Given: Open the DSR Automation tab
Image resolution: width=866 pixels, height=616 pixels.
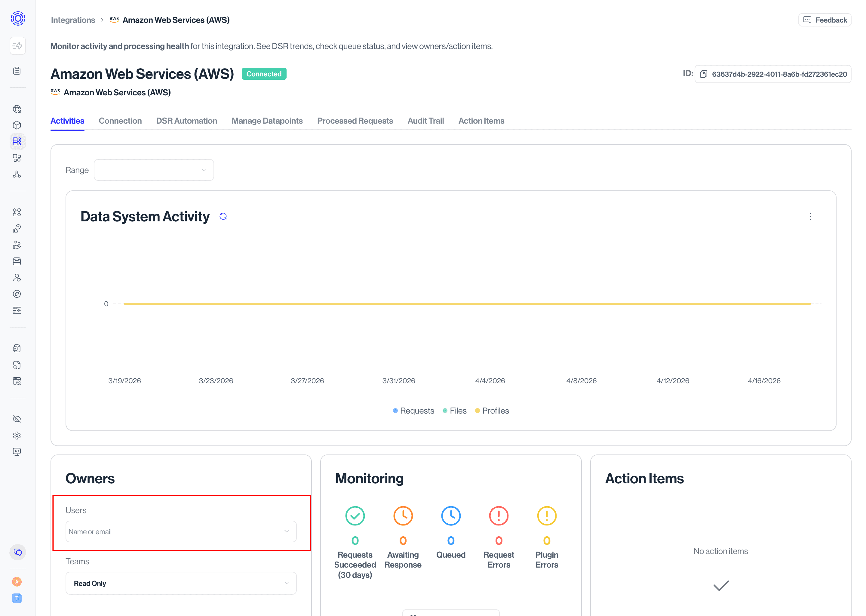Looking at the screenshot, I should 186,121.
